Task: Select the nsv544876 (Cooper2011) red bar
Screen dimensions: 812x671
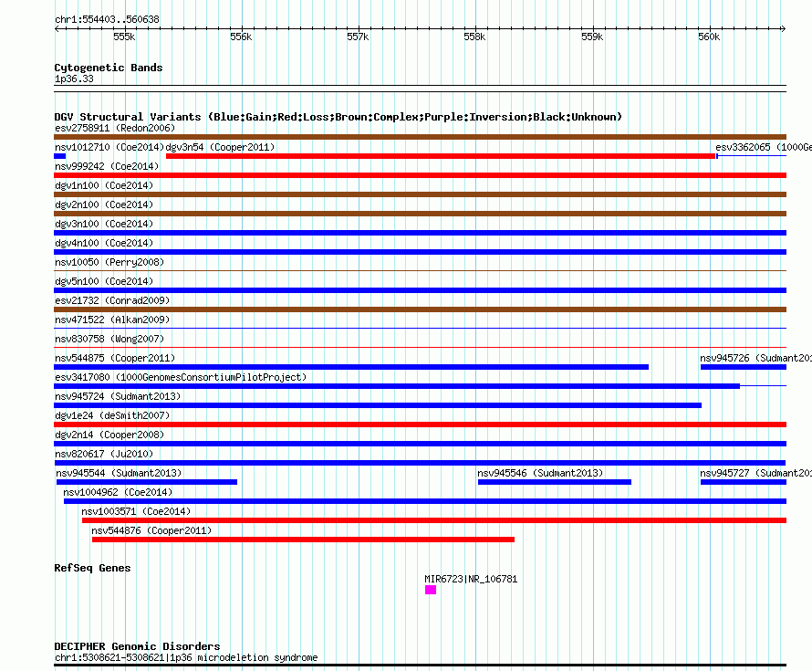Action: [304, 540]
